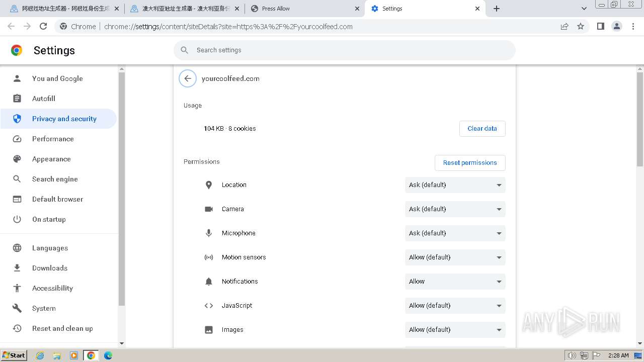This screenshot has height=362, width=644.
Task: Click the '104 KB · 8 cookies' usage text
Action: 230,129
